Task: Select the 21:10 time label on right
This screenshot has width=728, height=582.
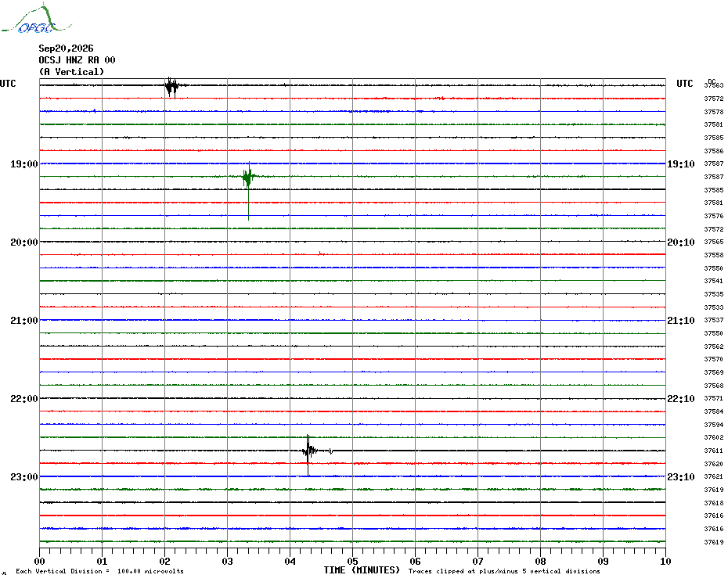Action: click(x=681, y=321)
